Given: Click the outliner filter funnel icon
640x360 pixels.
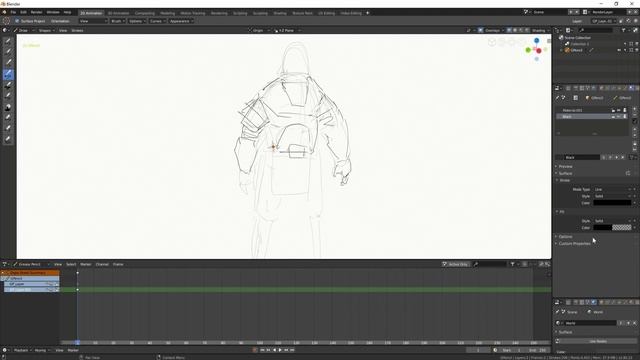Looking at the screenshot, I should (623, 30).
